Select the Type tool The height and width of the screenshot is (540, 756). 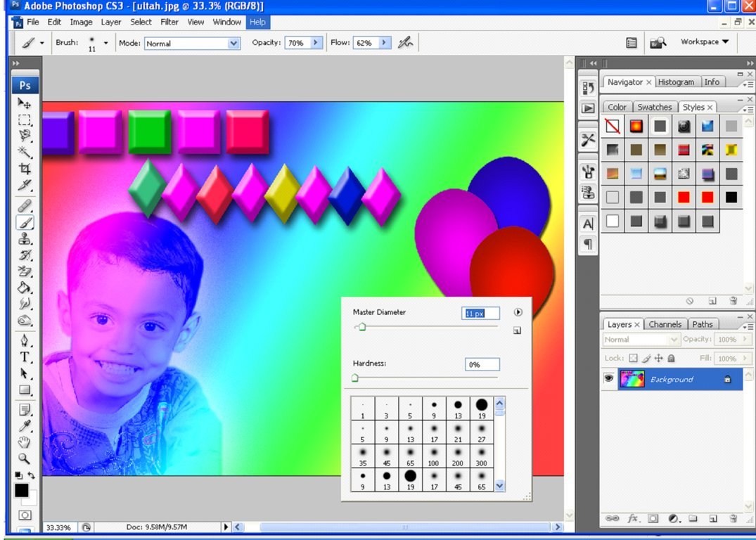pyautogui.click(x=24, y=357)
